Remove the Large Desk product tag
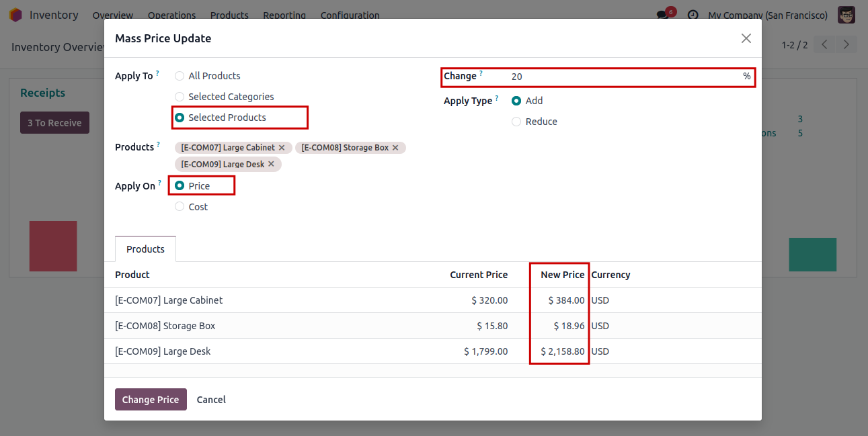Viewport: 868px width, 436px height. click(271, 164)
